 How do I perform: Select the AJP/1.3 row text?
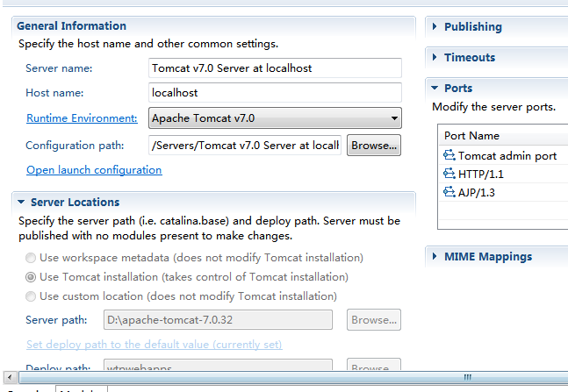click(477, 193)
